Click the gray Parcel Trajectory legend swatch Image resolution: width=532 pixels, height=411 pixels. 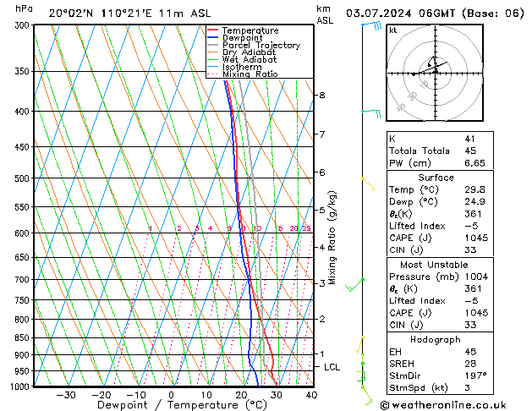[212, 45]
